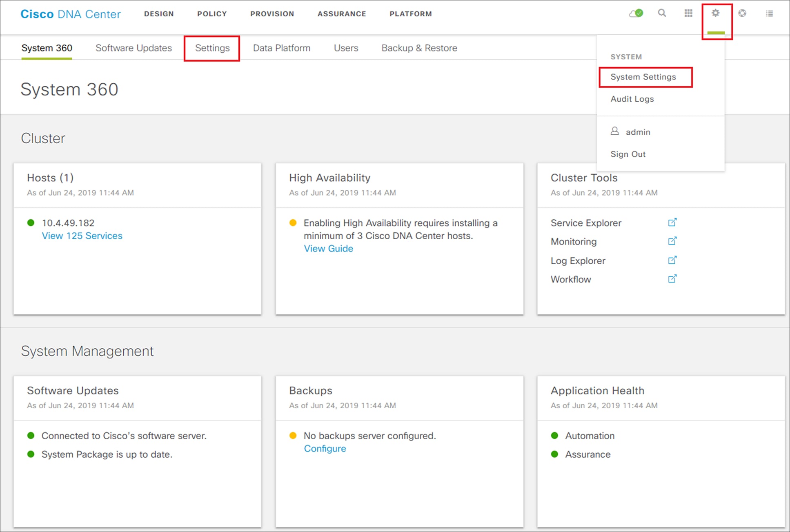Click the Workflow tool label
Image resolution: width=790 pixels, height=532 pixels.
point(571,279)
